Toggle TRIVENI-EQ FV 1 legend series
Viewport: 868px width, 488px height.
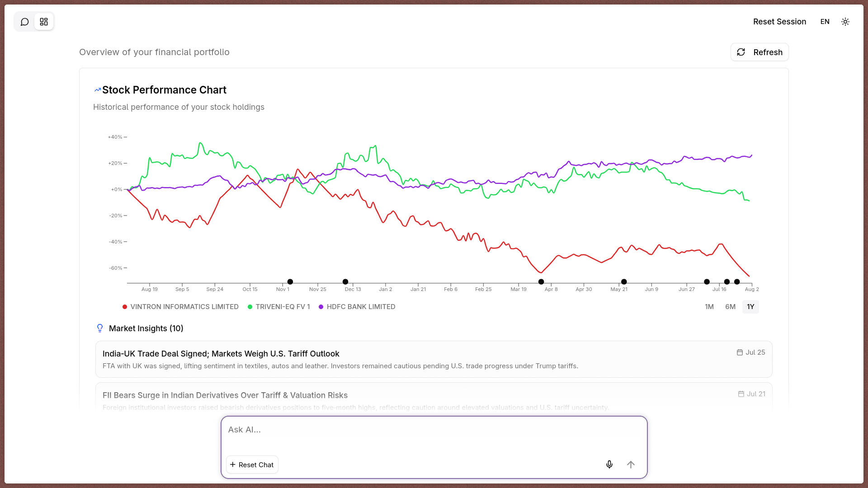pos(278,307)
